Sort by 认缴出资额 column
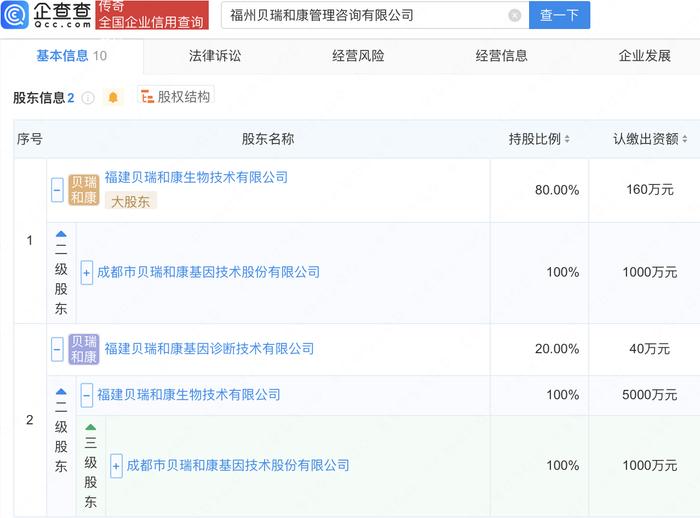The width and height of the screenshot is (700, 518). click(650, 139)
